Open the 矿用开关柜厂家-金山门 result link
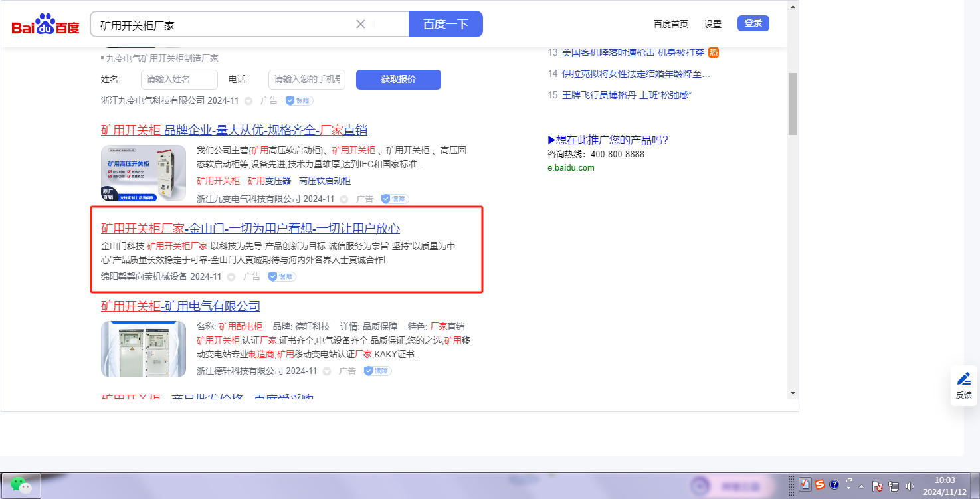Screen dimensions: 980x499 (x=250, y=229)
